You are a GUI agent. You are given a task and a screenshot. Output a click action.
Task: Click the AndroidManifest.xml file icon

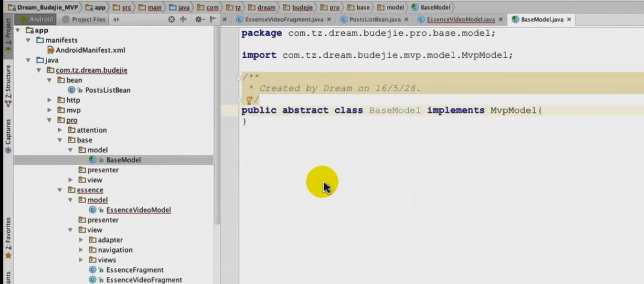click(x=50, y=50)
